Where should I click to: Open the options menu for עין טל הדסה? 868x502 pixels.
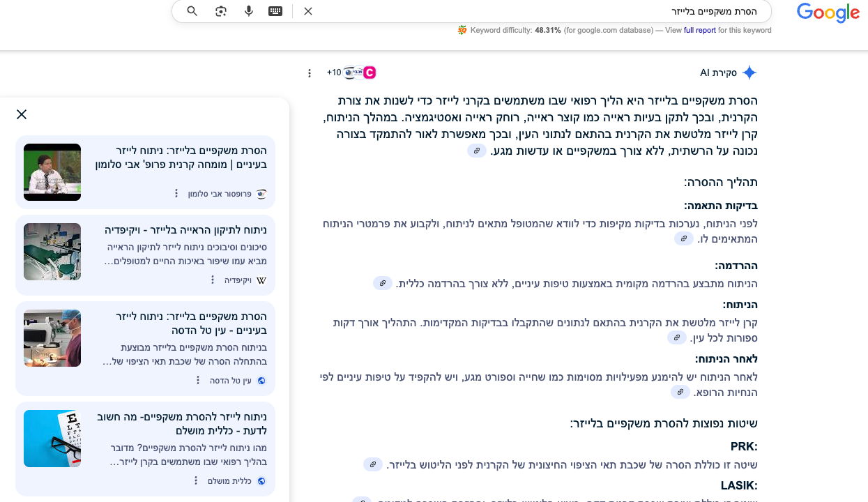[x=199, y=380]
